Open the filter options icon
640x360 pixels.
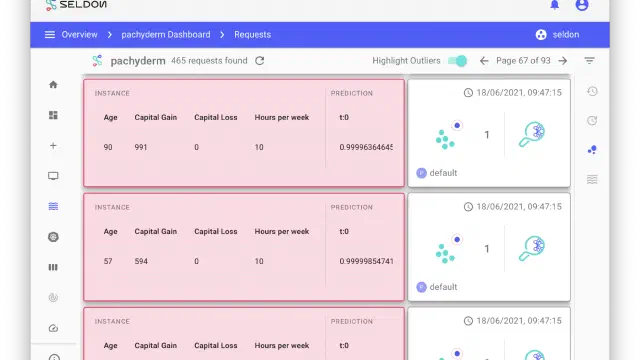coord(589,61)
